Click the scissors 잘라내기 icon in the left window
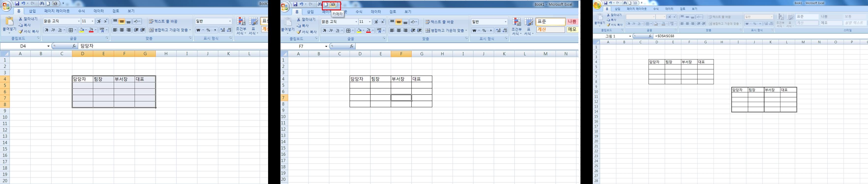868x184 pixels. [21, 19]
